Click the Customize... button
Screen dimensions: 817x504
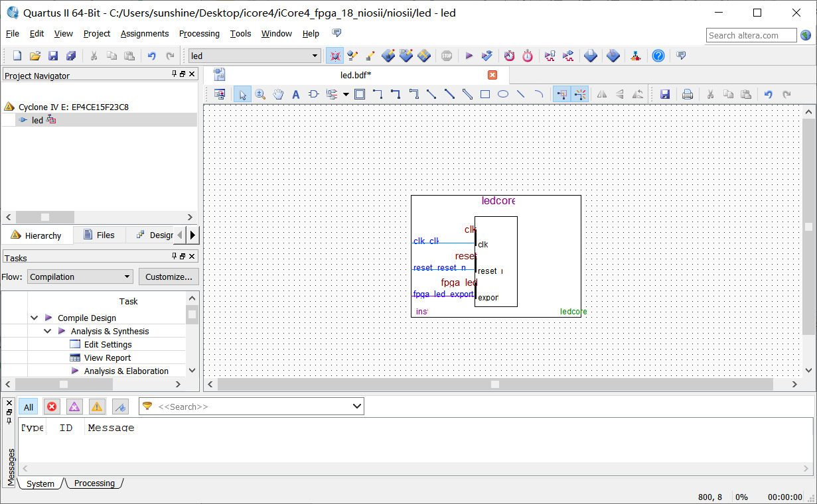(x=169, y=277)
